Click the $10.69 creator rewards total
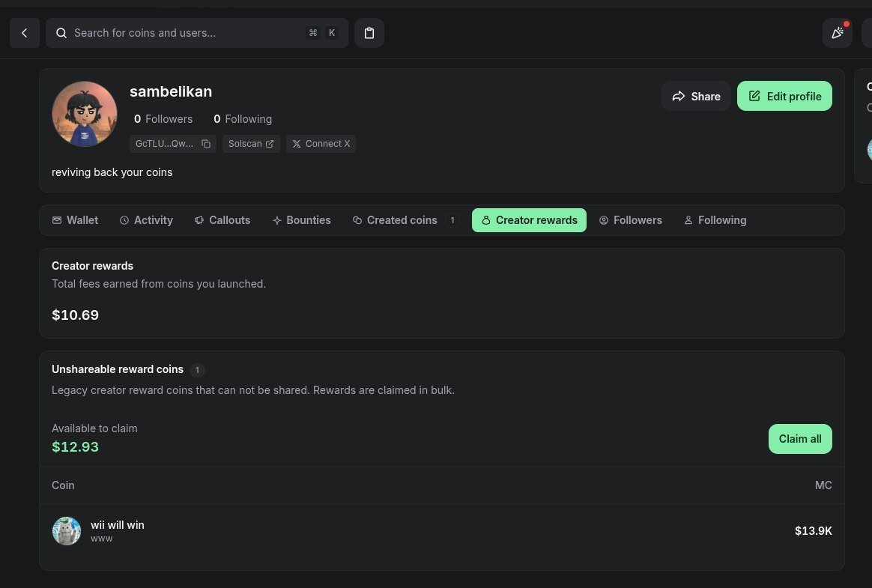Screen dimensions: 872x588 (75, 315)
